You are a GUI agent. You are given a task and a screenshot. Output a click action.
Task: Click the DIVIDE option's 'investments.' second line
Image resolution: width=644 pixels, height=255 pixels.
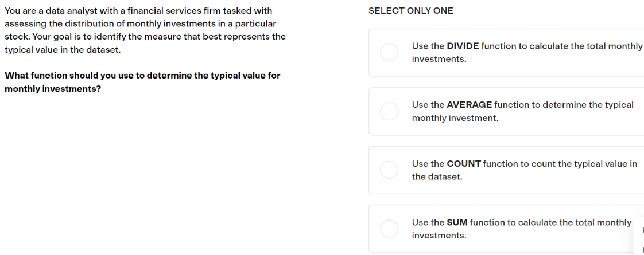[x=439, y=59]
